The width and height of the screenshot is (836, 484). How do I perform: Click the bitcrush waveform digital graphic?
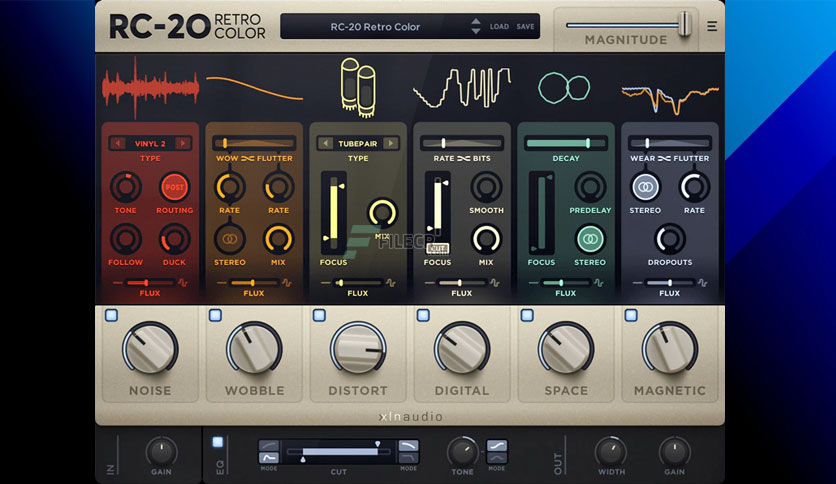coord(462,87)
